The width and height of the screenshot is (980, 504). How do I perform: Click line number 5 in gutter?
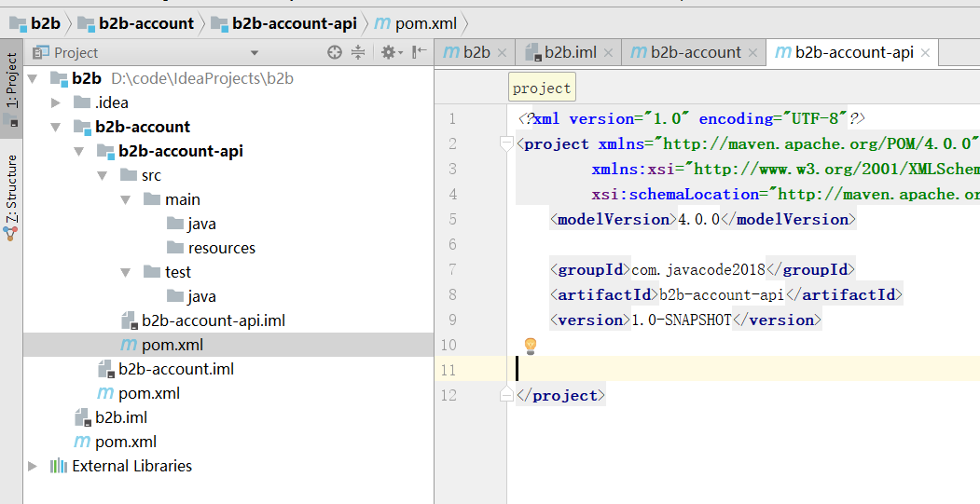click(x=452, y=220)
